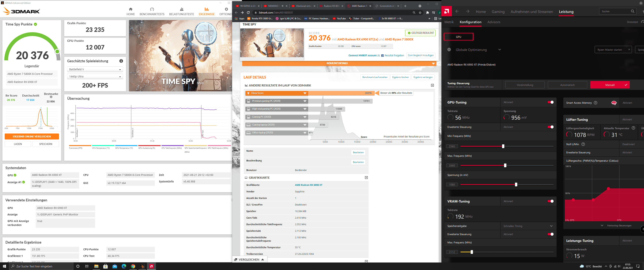This screenshot has height=270, width=644.
Task: Open Windows Start menu
Action: coord(4,266)
